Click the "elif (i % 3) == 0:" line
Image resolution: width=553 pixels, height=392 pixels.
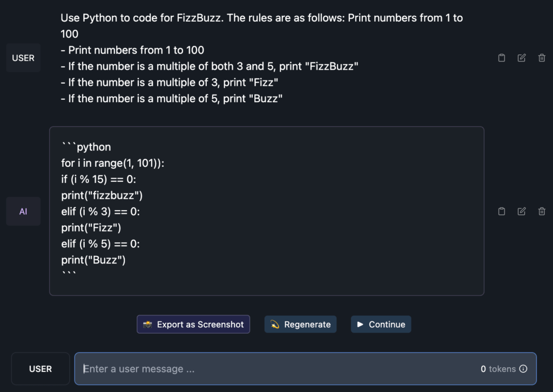pos(100,212)
